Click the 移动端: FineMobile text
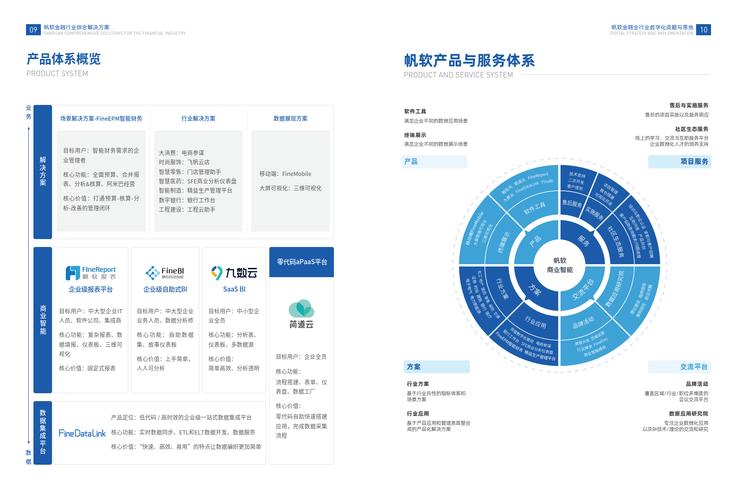The height and width of the screenshot is (500, 737). click(285, 174)
